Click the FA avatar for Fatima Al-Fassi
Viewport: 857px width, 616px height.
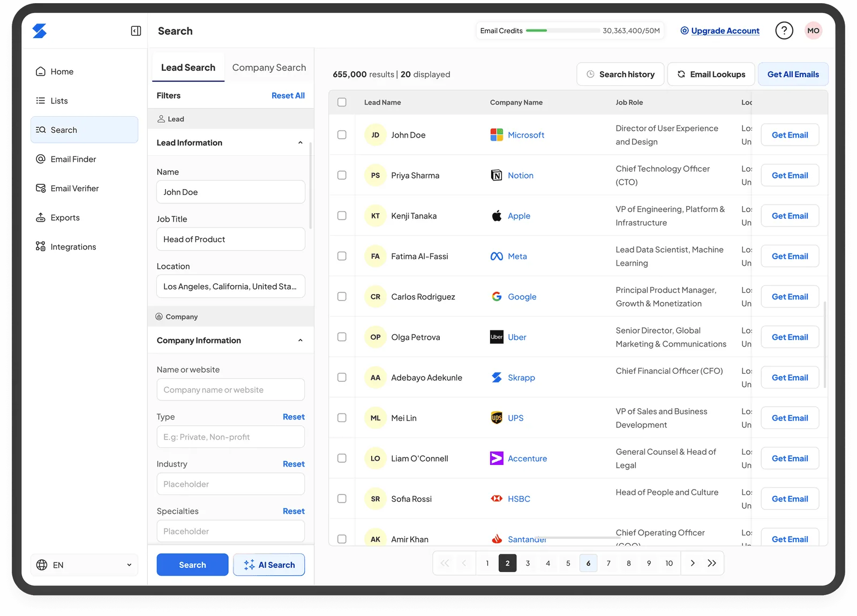[375, 257]
